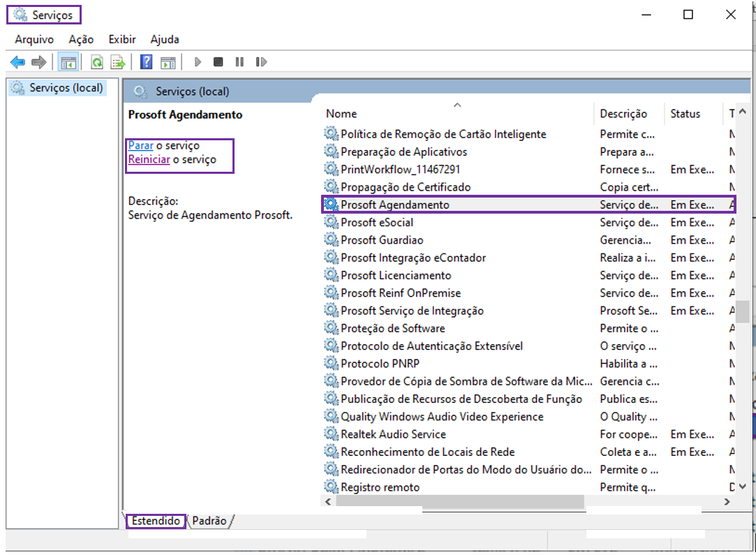Click the horizontal scroll left arrow
Screen dimensions: 756x555
pyautogui.click(x=328, y=501)
